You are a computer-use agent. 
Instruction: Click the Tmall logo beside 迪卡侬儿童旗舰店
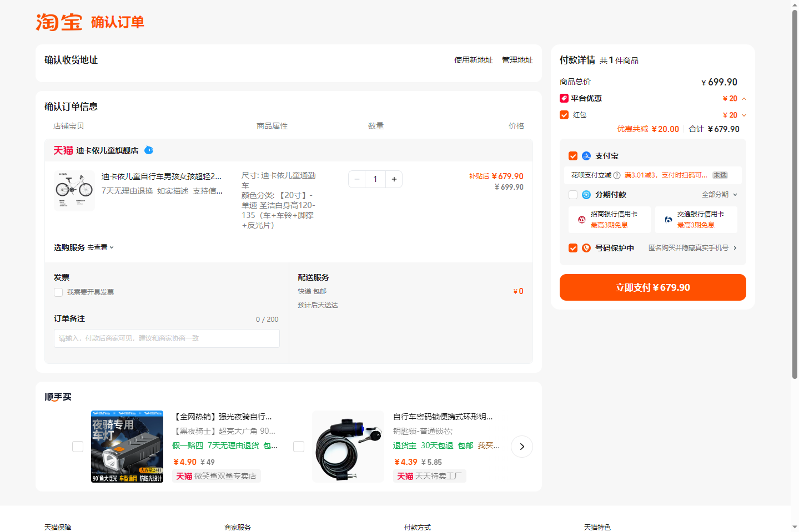tap(63, 150)
